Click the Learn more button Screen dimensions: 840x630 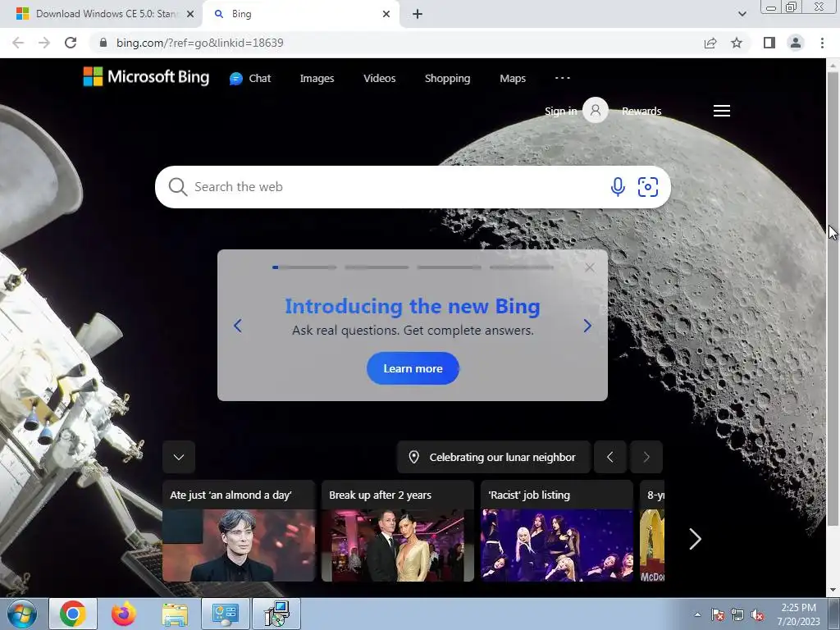coord(413,368)
